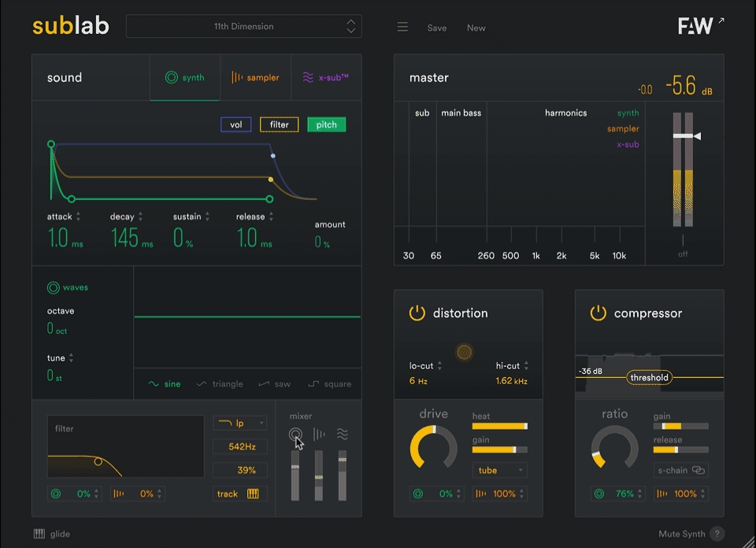Click the sampler bars icon in mixer
The height and width of the screenshot is (548, 756).
click(319, 435)
